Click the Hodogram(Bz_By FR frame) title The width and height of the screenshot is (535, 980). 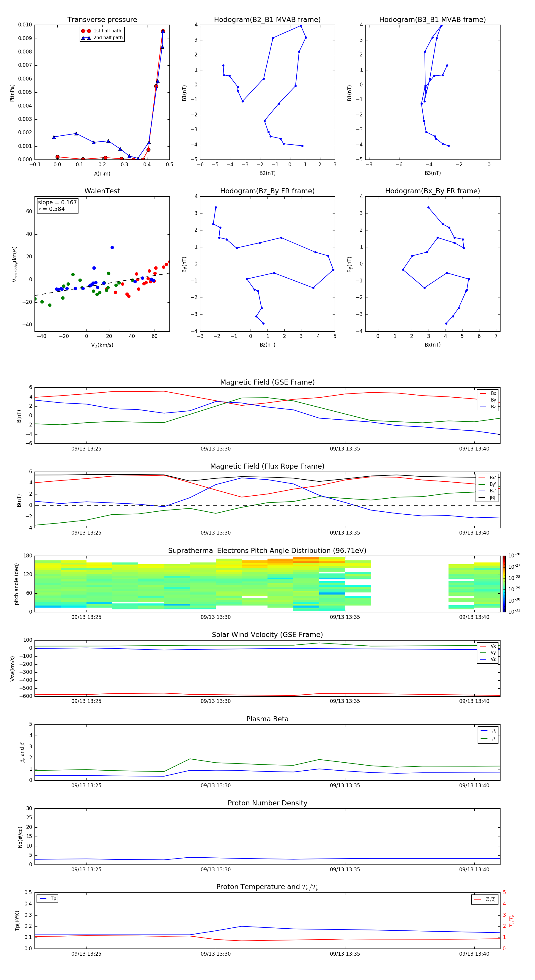pyautogui.click(x=267, y=191)
